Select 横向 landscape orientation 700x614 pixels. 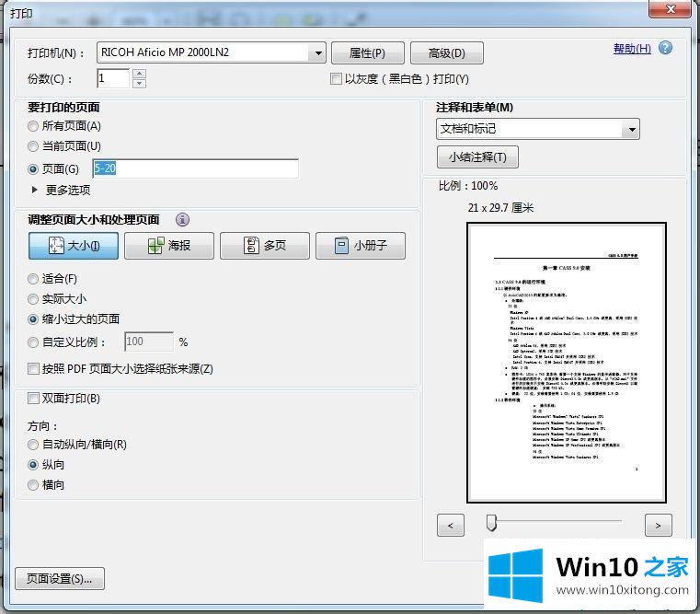[33, 485]
